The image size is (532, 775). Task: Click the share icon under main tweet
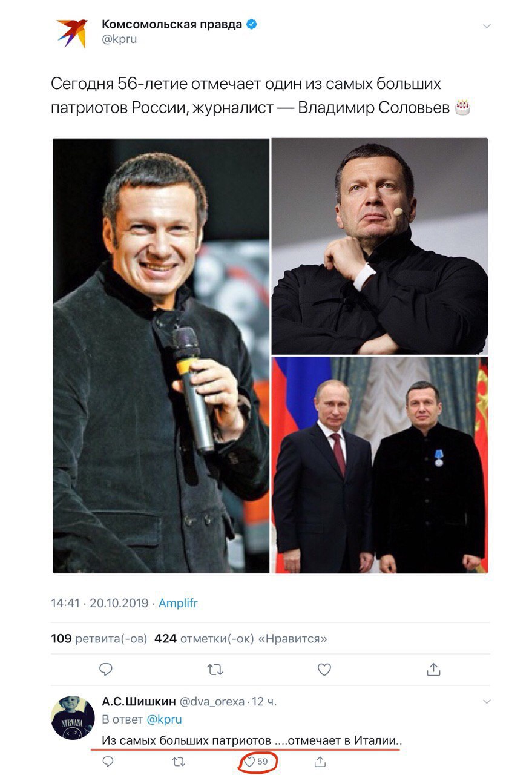pos(433,668)
